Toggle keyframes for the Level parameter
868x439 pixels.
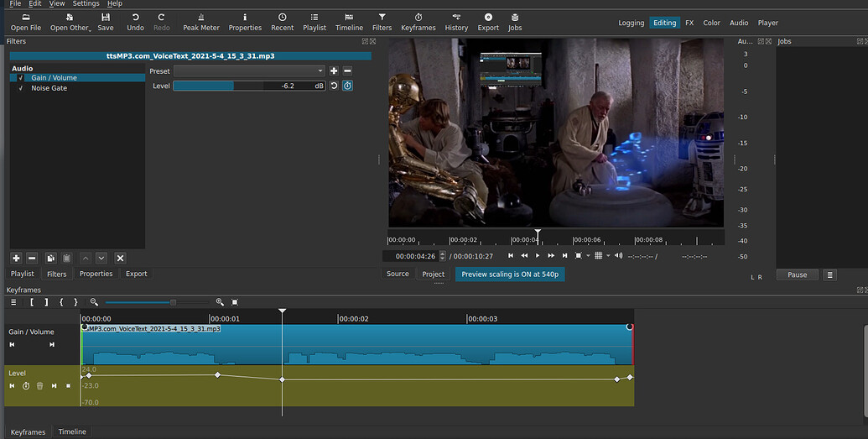click(x=347, y=86)
